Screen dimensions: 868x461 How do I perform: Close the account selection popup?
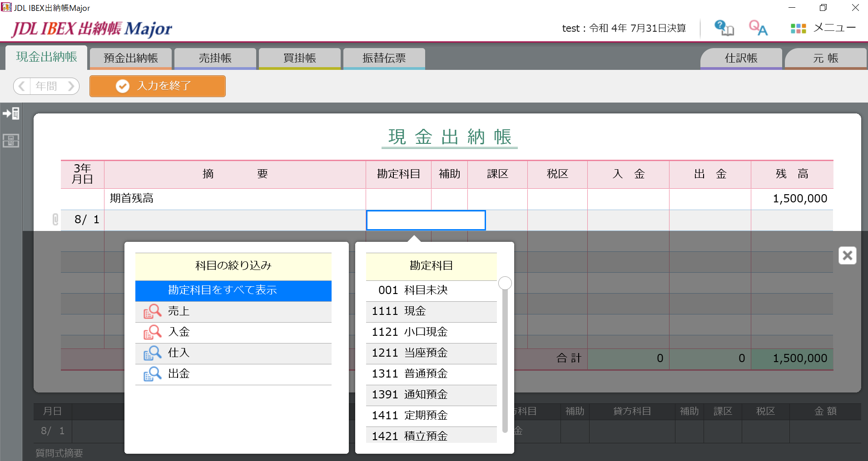848,255
